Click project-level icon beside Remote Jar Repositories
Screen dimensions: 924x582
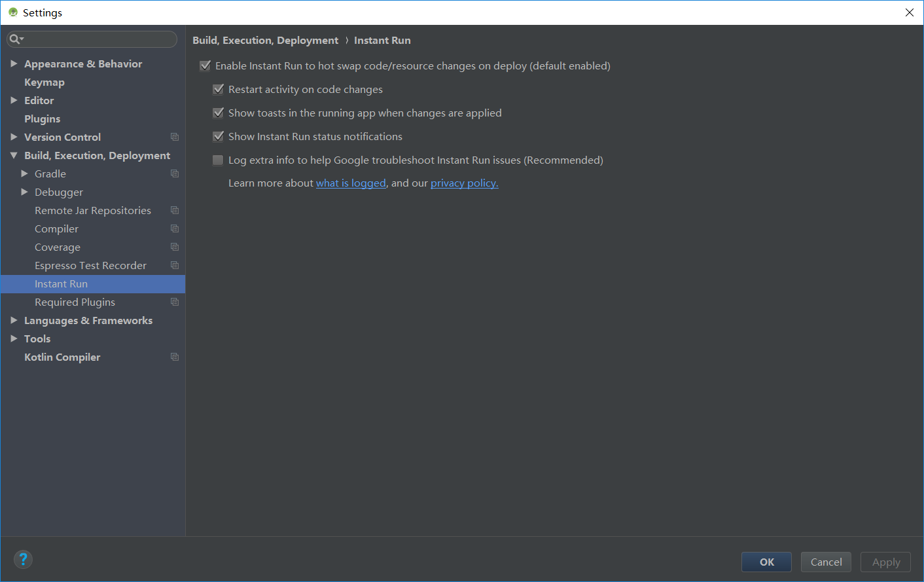(x=175, y=210)
